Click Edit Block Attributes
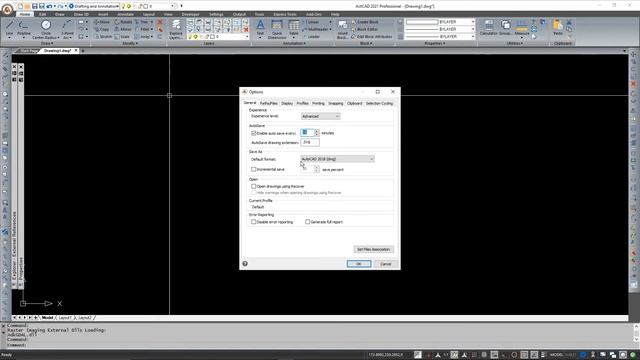 pos(372,37)
